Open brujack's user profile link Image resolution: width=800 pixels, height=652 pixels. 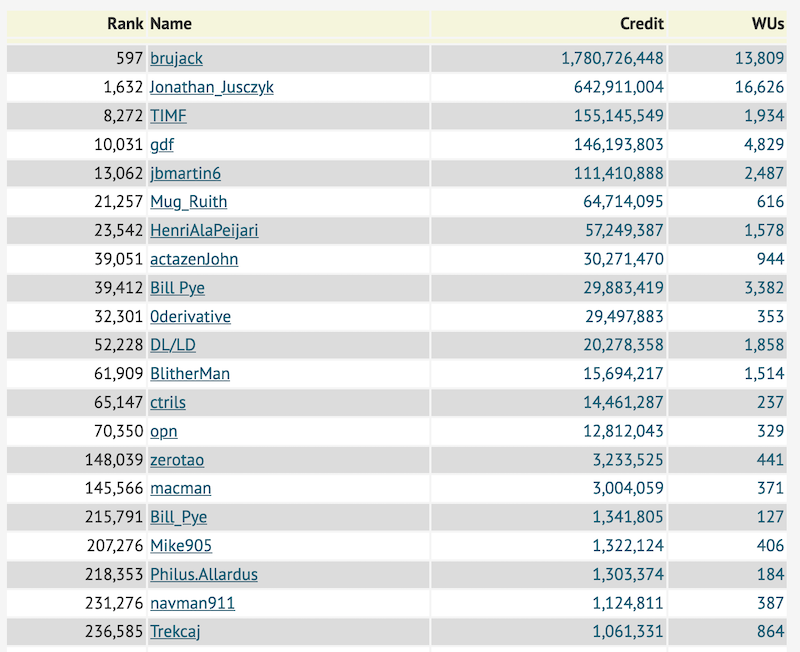pos(177,58)
